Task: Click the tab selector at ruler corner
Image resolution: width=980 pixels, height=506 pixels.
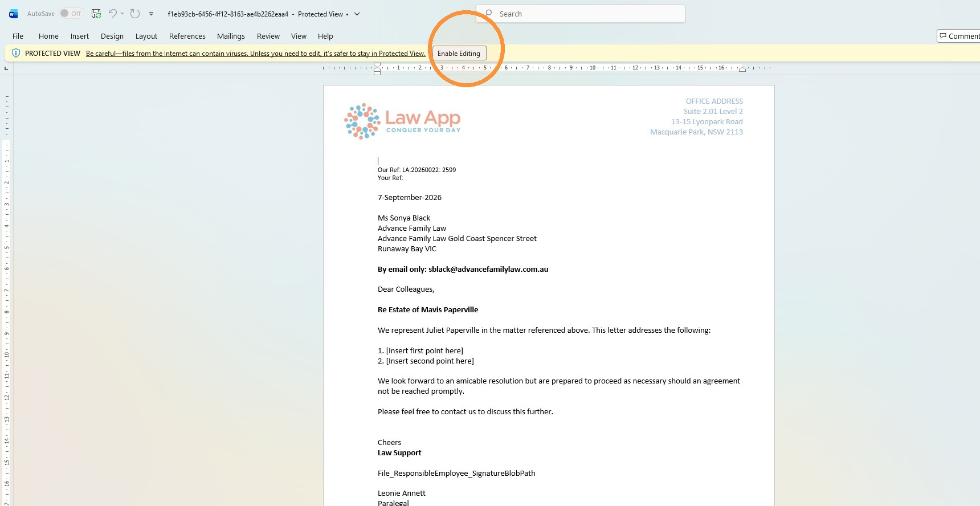Action: (x=6, y=68)
